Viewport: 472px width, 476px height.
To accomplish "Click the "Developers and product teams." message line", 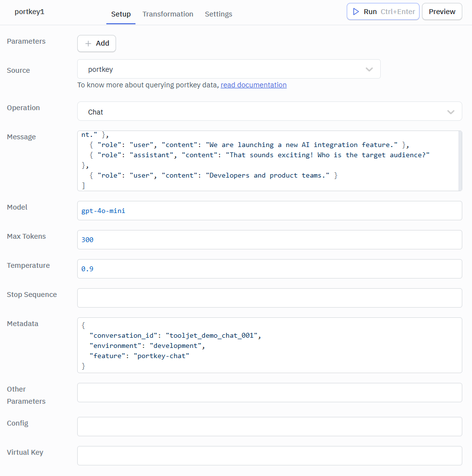I will 213,176.
